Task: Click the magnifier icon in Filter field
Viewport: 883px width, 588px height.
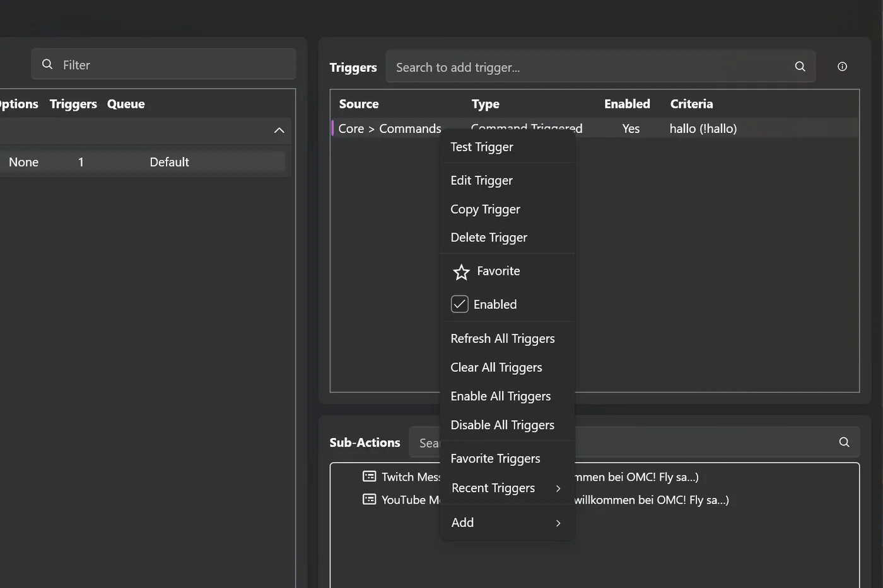Action: point(47,64)
